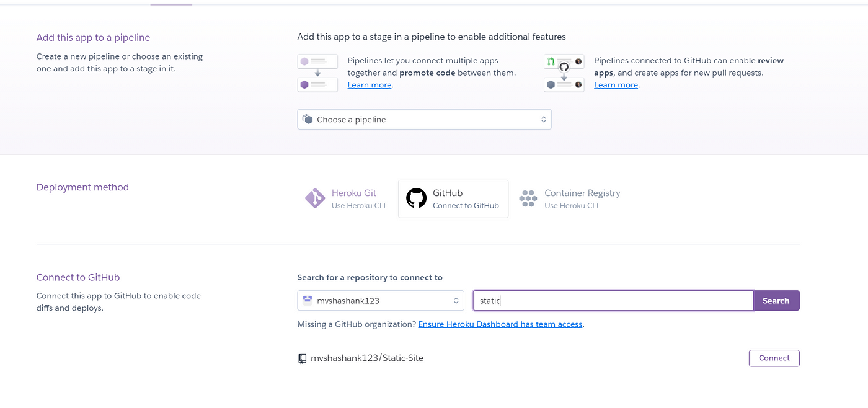
Task: Click the Container Registry hexagons icon
Action: point(528,198)
